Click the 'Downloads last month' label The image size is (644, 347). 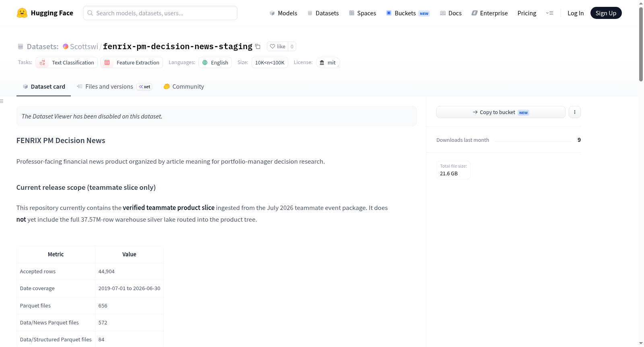pos(463,140)
